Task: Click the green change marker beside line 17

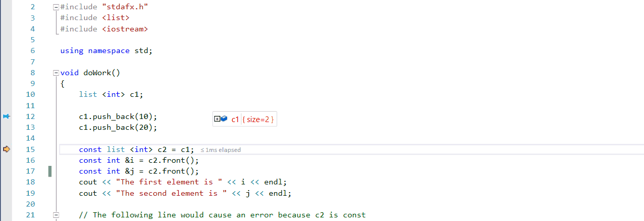Action: [x=50, y=171]
